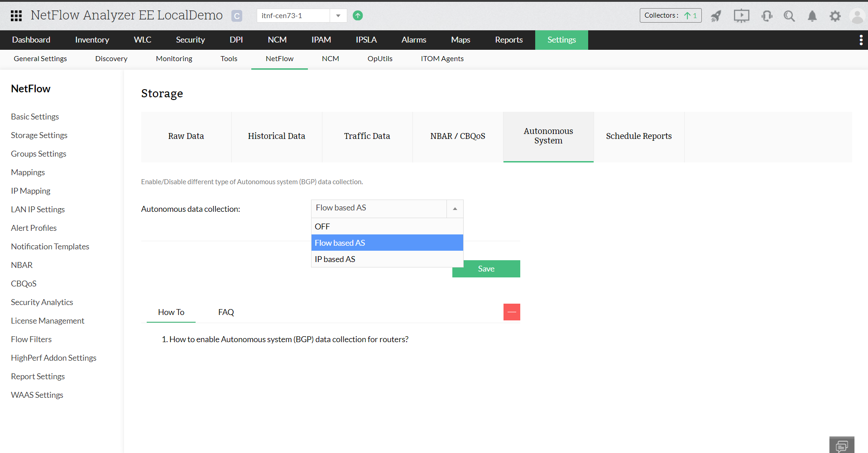Image resolution: width=868 pixels, height=453 pixels.
Task: Expand the itnf-cen73-1 server dropdown
Action: (x=338, y=15)
